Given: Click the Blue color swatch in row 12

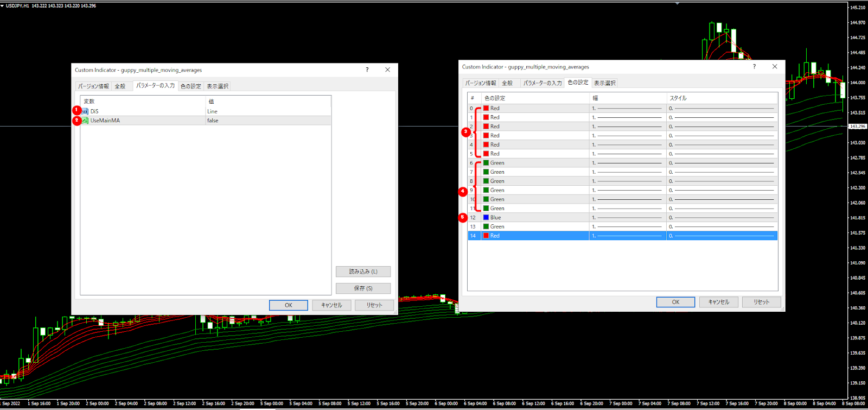Looking at the screenshot, I should (486, 217).
